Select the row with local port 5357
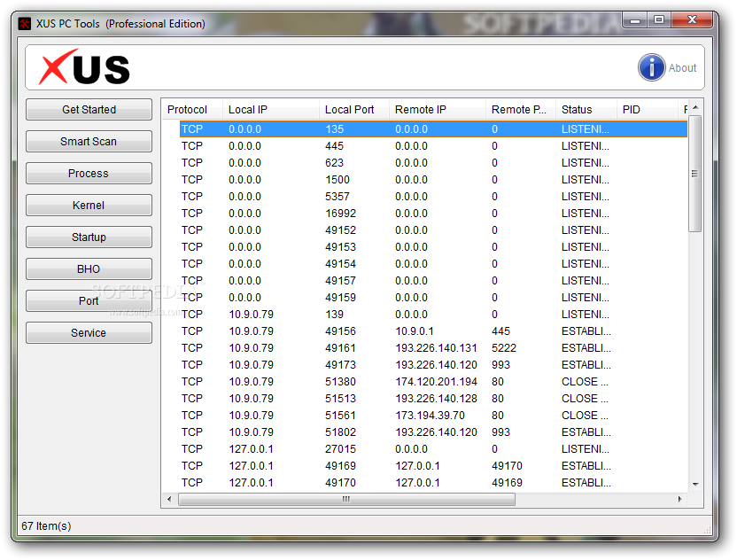The height and width of the screenshot is (560, 737). pyautogui.click(x=433, y=197)
